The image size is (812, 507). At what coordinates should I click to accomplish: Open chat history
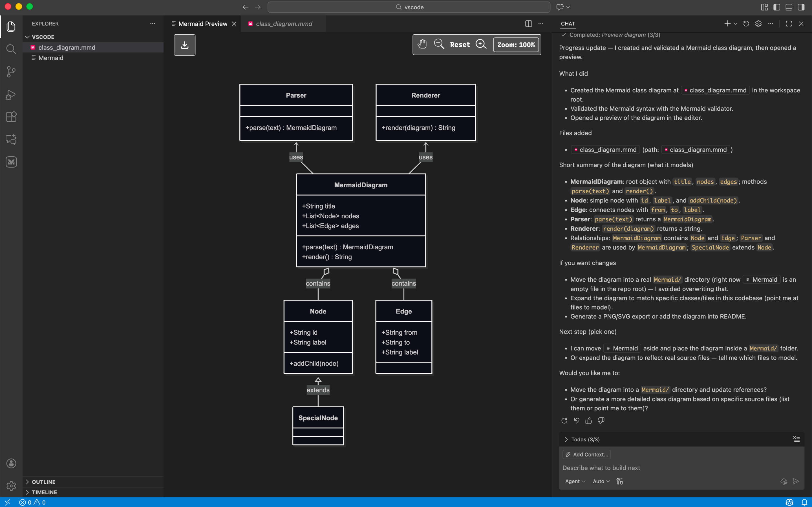coord(746,23)
